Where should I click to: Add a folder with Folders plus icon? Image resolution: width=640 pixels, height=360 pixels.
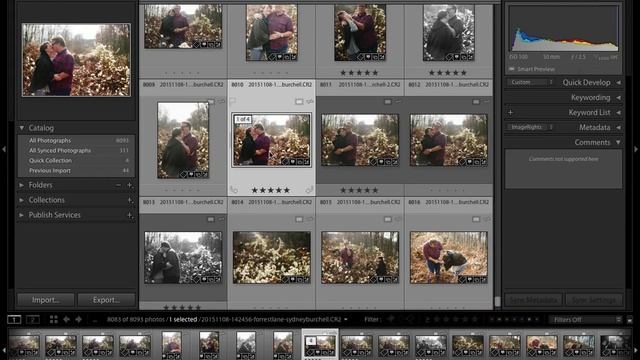(x=130, y=185)
